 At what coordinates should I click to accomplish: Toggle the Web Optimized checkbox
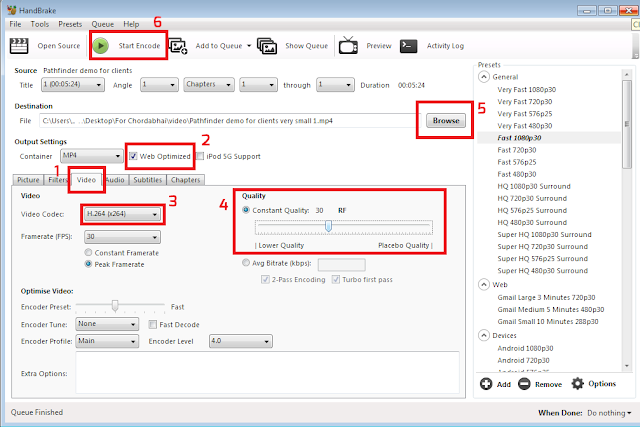[133, 156]
